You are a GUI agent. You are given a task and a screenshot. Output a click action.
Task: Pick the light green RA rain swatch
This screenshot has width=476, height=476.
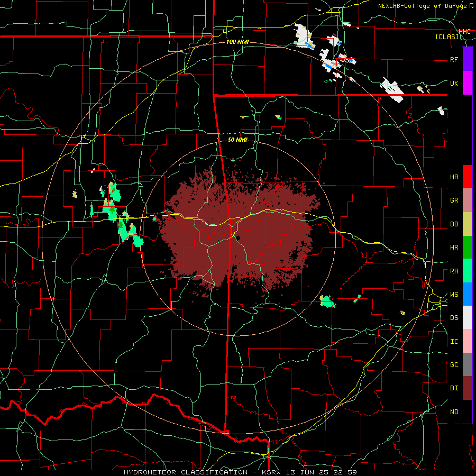pyautogui.click(x=467, y=271)
